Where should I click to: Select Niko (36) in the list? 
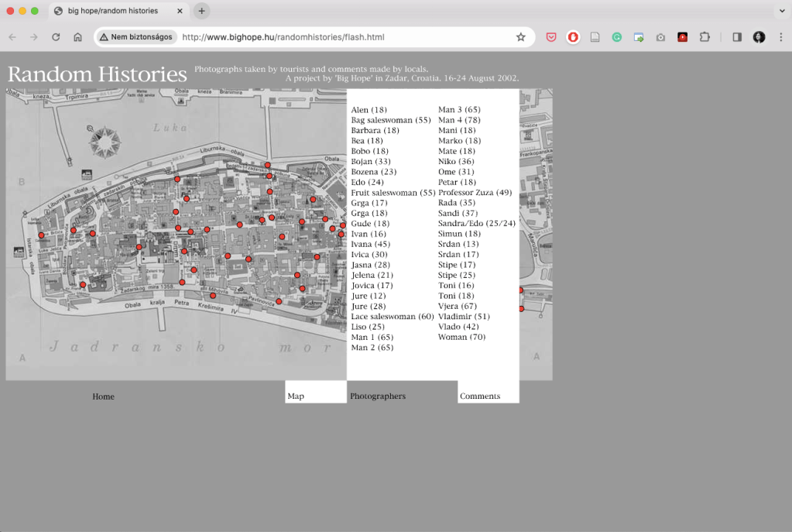point(456,161)
